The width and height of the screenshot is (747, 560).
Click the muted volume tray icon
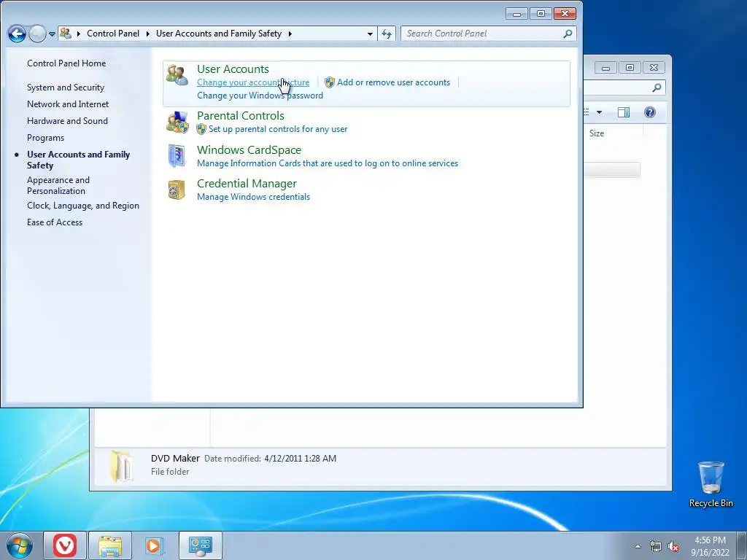point(673,547)
